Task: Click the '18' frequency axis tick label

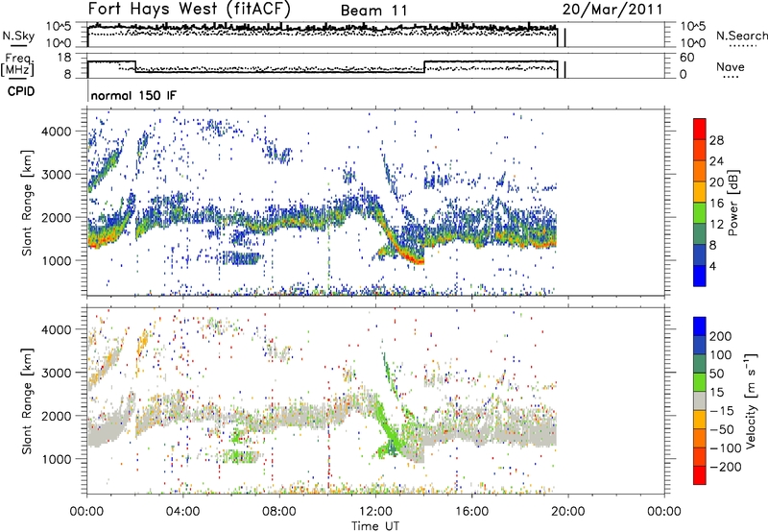Action: coord(64,58)
